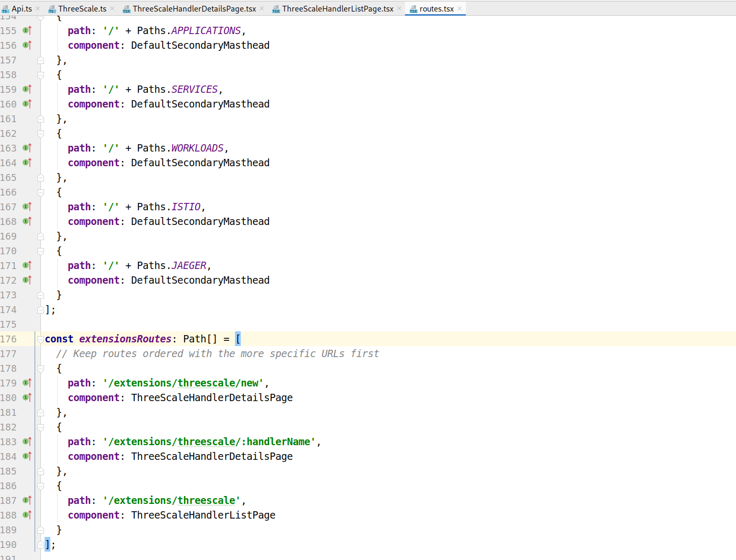
Task: Click Paths.APPLICATIONS on line 155
Action: tap(189, 30)
